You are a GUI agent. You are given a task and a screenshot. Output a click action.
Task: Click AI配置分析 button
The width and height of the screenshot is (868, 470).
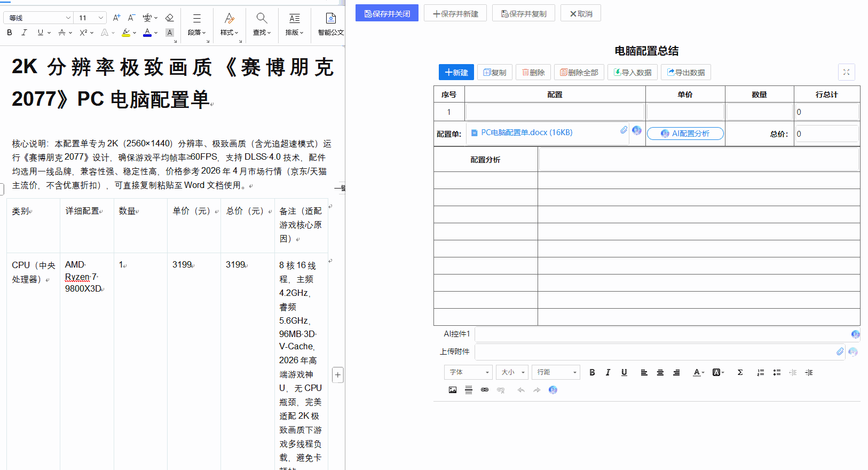685,134
